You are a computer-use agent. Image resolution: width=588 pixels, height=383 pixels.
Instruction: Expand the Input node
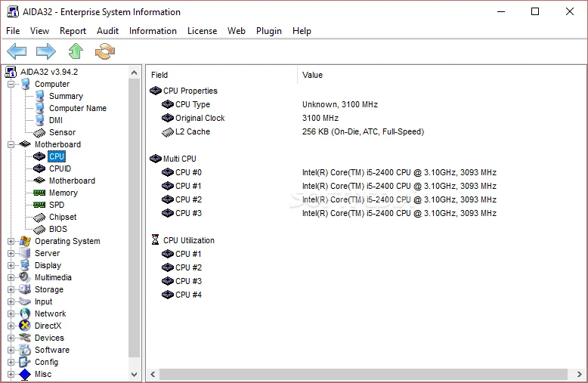click(11, 301)
